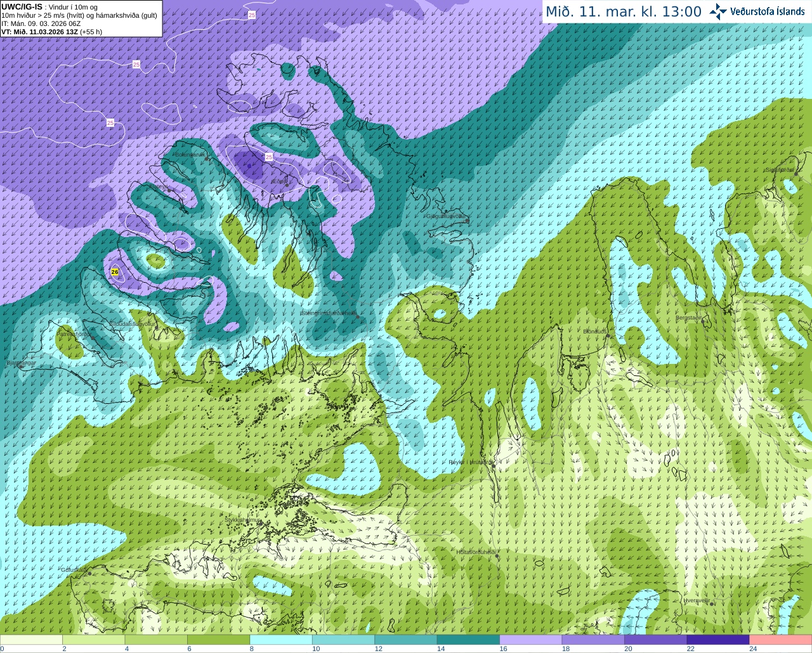Click the Gjögurflugvöllur station label
Viewport: 812px width, 653px height.
click(446, 216)
